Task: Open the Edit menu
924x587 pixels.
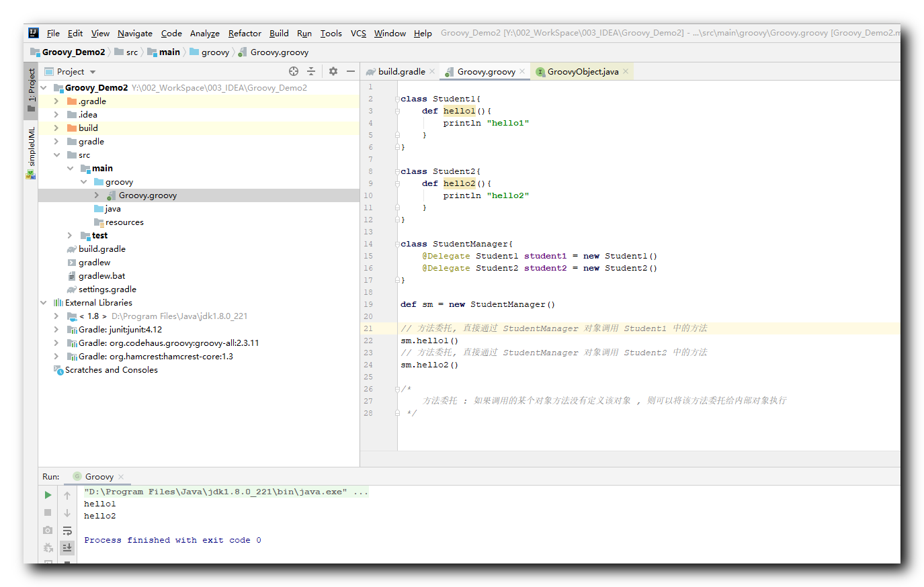Action: coord(75,33)
